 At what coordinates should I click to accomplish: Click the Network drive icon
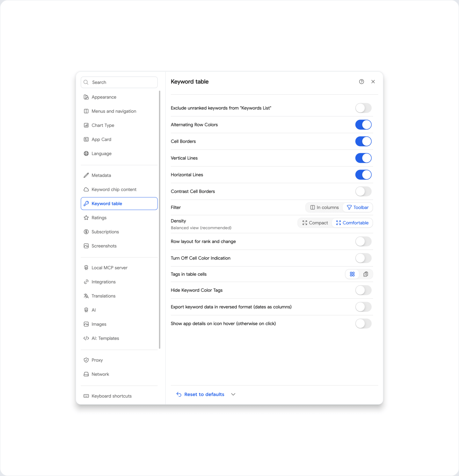tap(86, 374)
